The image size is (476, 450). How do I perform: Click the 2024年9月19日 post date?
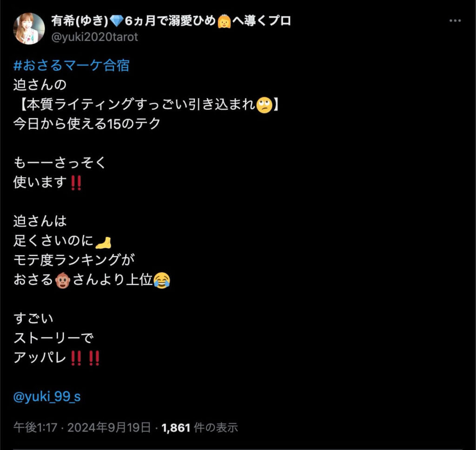coord(109,428)
